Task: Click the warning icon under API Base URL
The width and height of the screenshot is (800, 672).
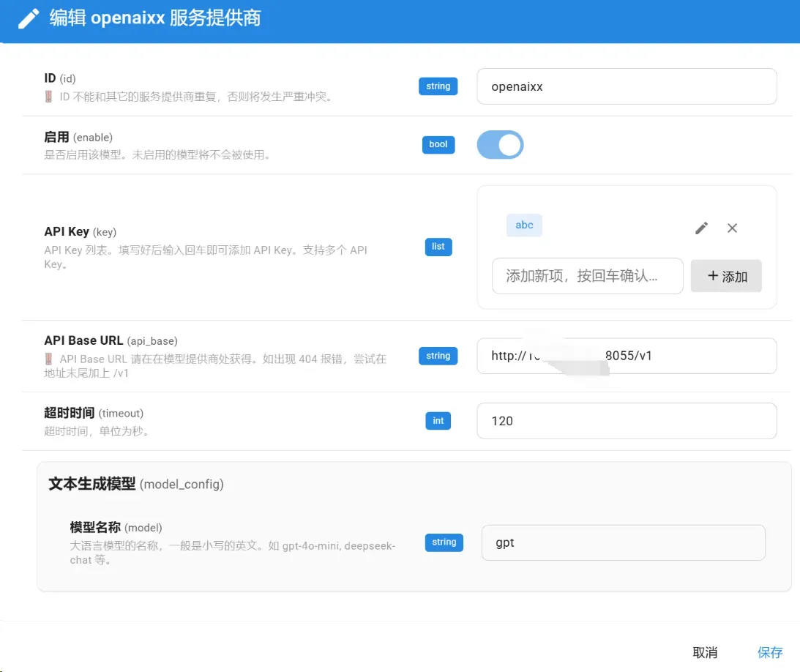Action: 48,359
